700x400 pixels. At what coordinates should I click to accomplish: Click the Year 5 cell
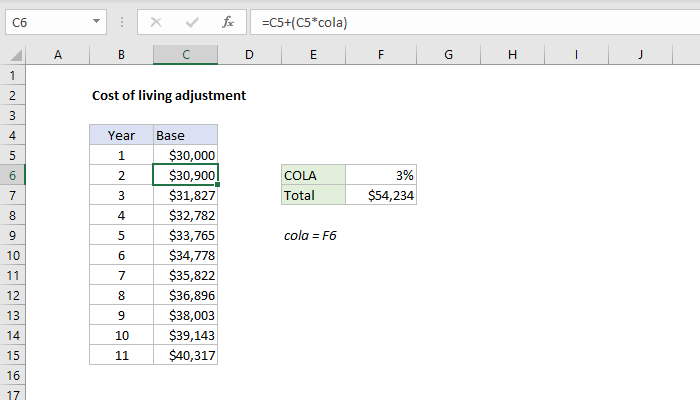(x=121, y=235)
